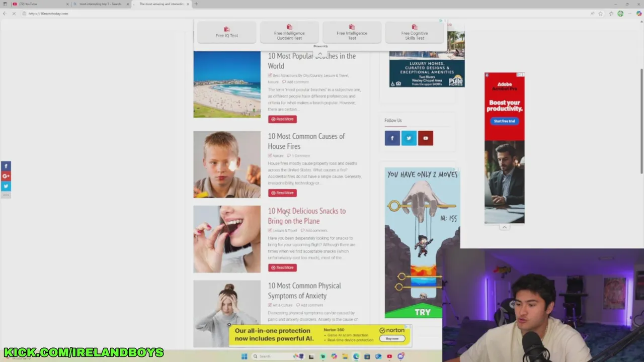The height and width of the screenshot is (362, 644).
Task: Click the Free IQ Test ad button
Action: (x=227, y=33)
